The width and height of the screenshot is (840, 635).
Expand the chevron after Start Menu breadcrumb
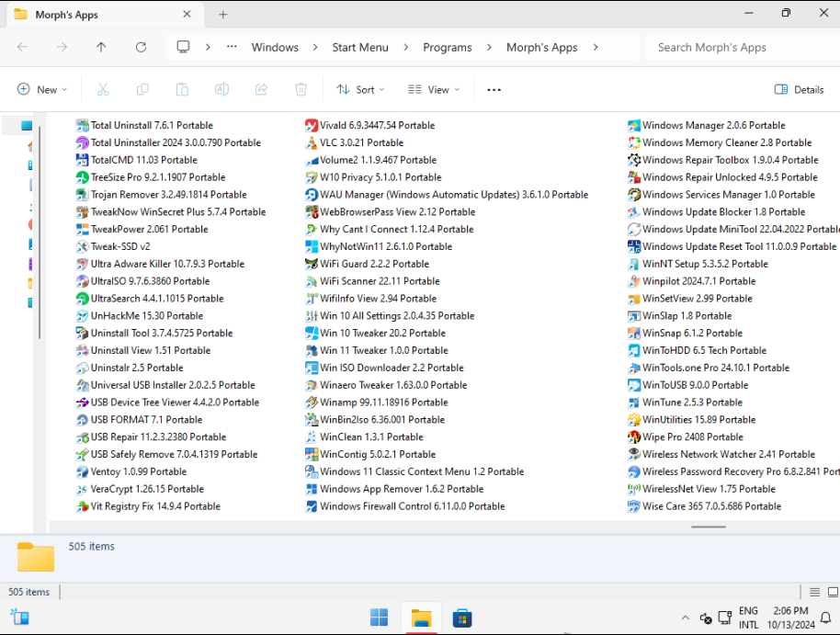[406, 47]
